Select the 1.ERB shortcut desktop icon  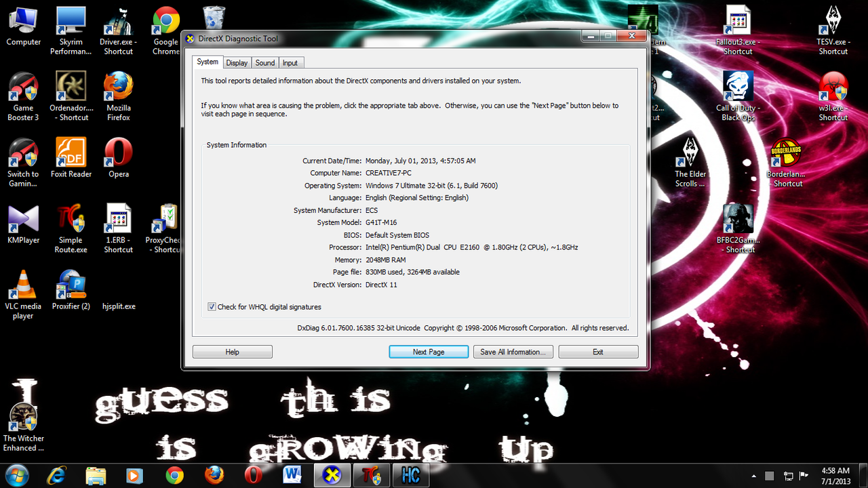(119, 228)
